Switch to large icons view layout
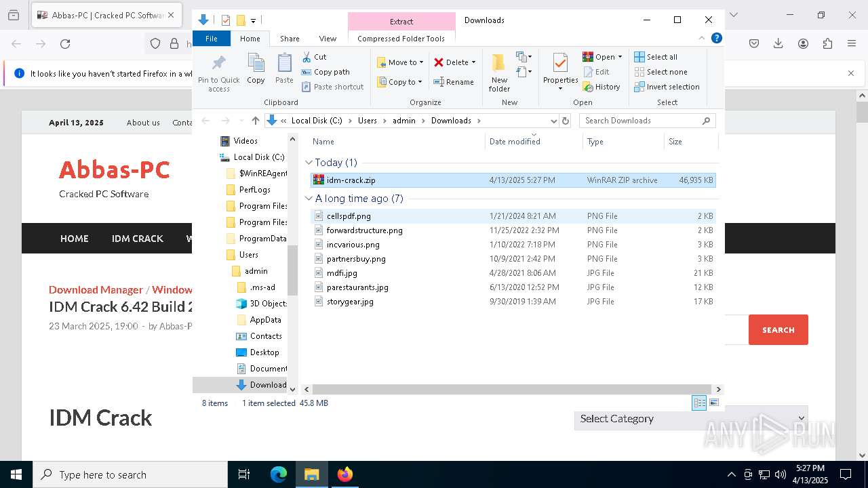Image resolution: width=868 pixels, height=488 pixels. (x=713, y=403)
